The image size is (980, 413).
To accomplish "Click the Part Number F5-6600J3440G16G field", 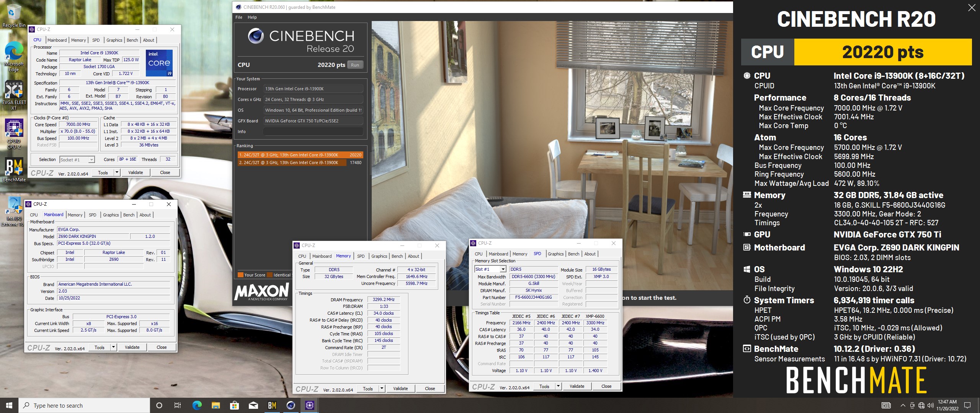I will [x=533, y=297].
